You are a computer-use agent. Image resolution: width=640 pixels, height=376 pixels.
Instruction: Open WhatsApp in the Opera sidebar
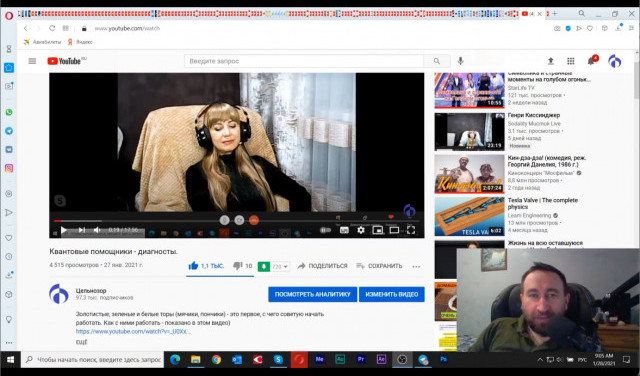tap(9, 112)
